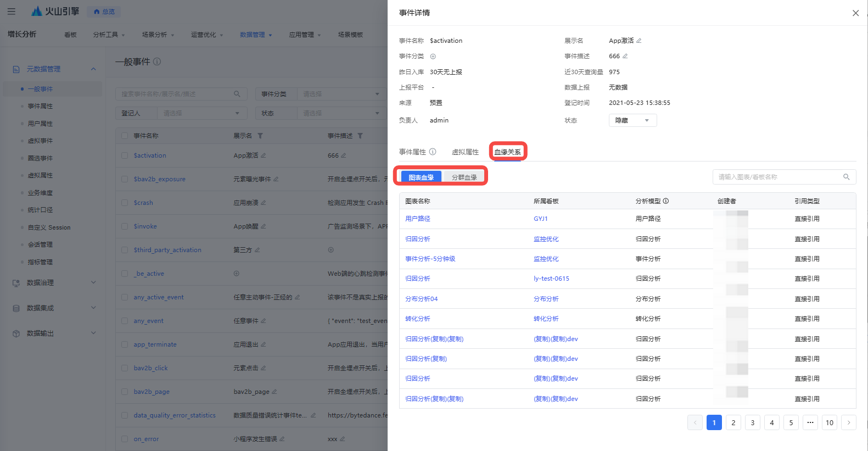Check the app_terminate row checkbox
Viewport: 868px width, 451px height.
coord(125,344)
